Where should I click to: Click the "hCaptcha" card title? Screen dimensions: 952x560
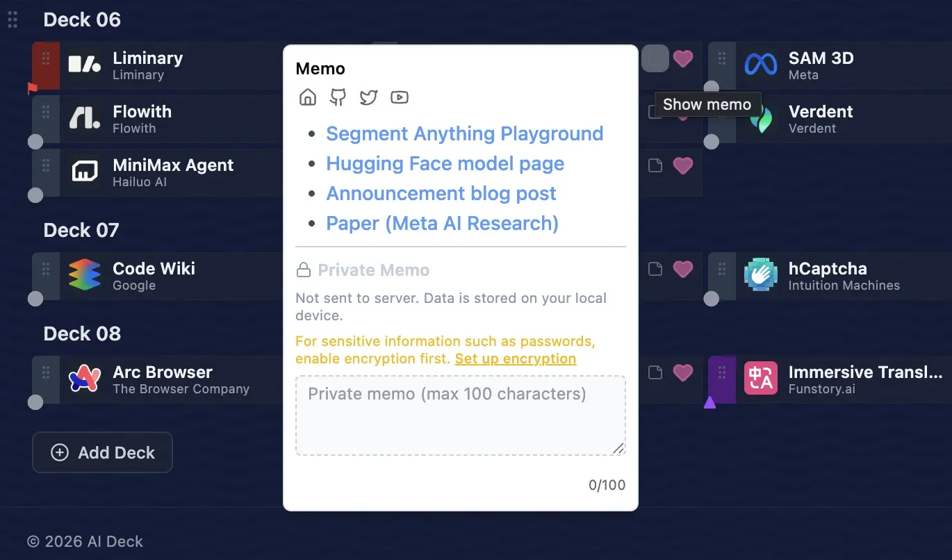tap(828, 268)
